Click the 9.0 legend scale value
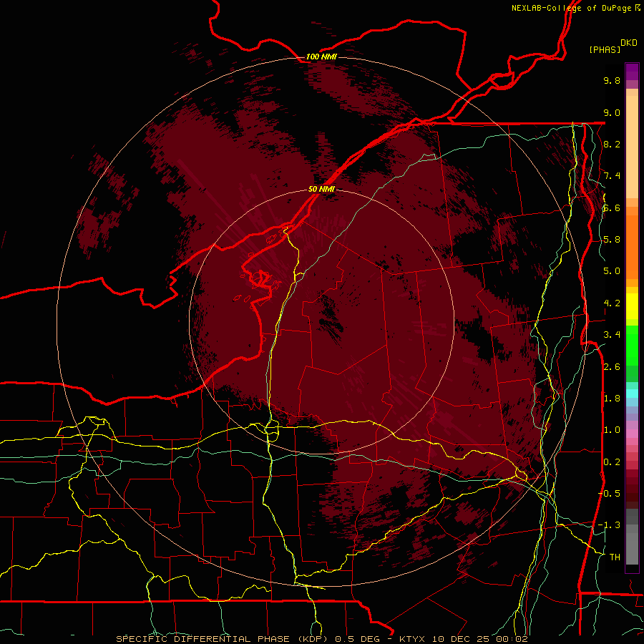Viewport: 644px width, 644px height. coord(612,112)
